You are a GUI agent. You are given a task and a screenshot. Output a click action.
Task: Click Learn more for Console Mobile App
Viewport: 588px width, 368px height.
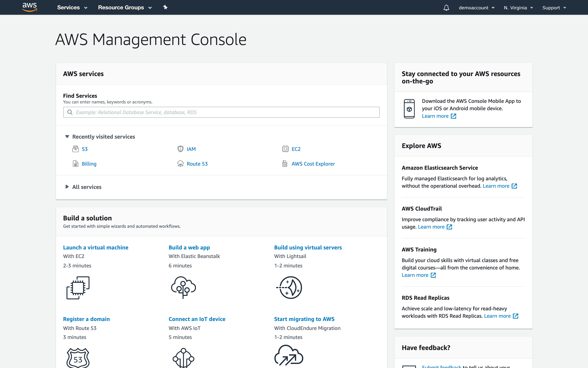(x=435, y=116)
